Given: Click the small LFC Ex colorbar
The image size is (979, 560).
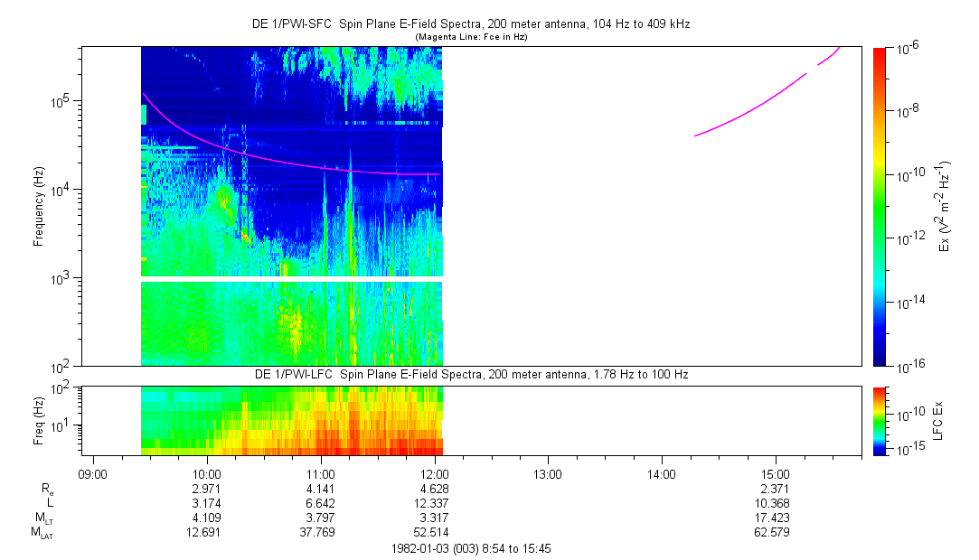Looking at the screenshot, I should (880, 420).
